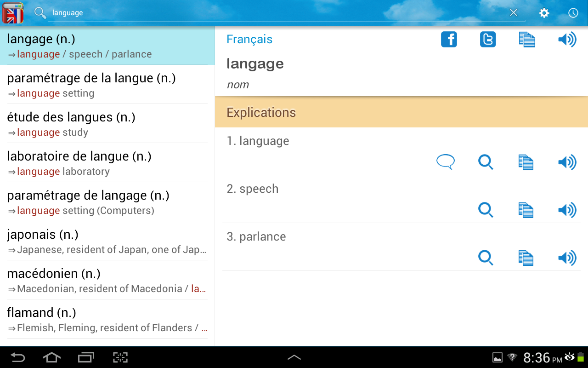Open the picture notification icon in status bar
The width and height of the screenshot is (588, 368).
(498, 357)
